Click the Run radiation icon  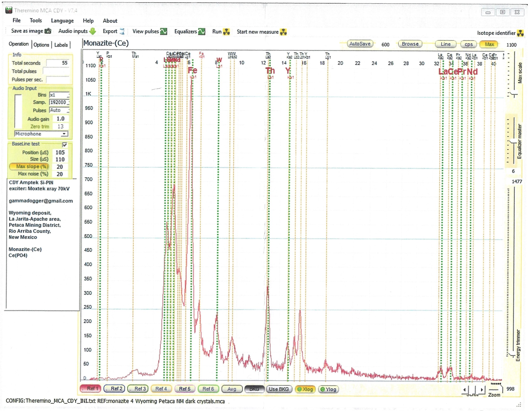[x=226, y=32]
